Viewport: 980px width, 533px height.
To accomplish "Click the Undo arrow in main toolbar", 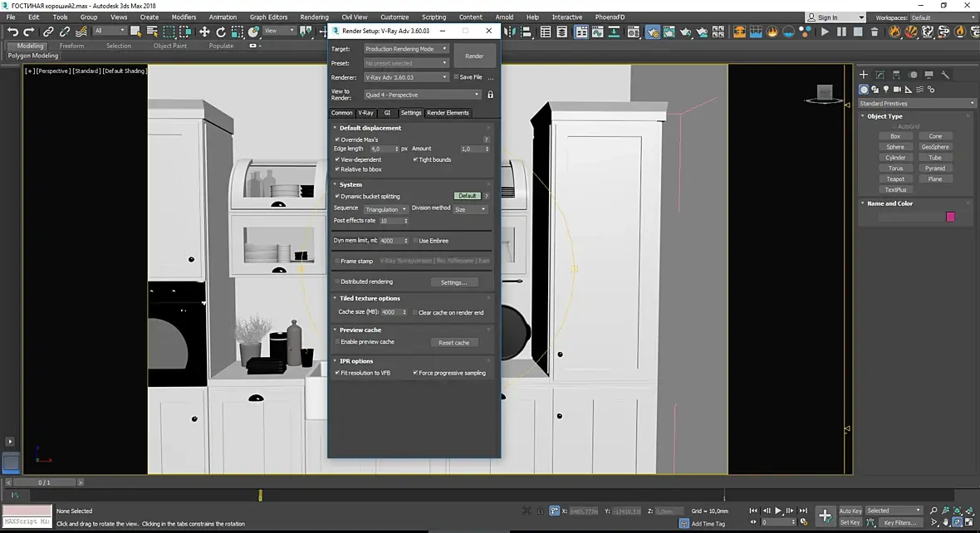I will [12, 32].
